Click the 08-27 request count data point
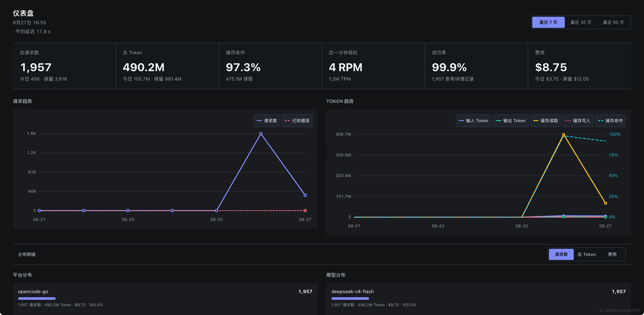The height and width of the screenshot is (315, 644). pyautogui.click(x=305, y=195)
